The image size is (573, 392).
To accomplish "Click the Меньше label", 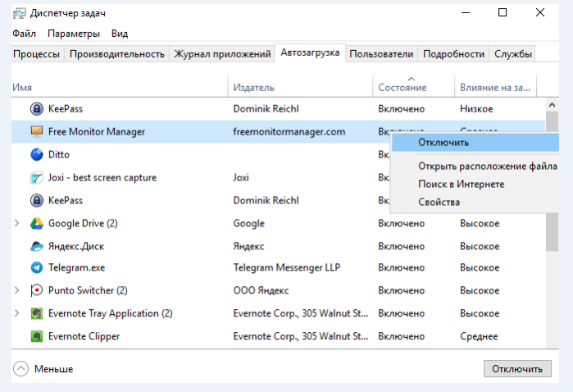I will (54, 369).
